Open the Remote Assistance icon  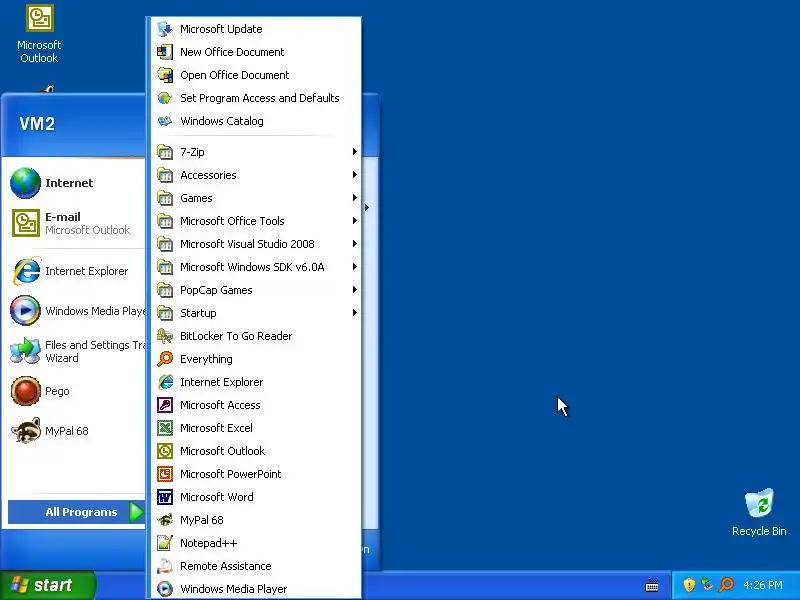165,566
